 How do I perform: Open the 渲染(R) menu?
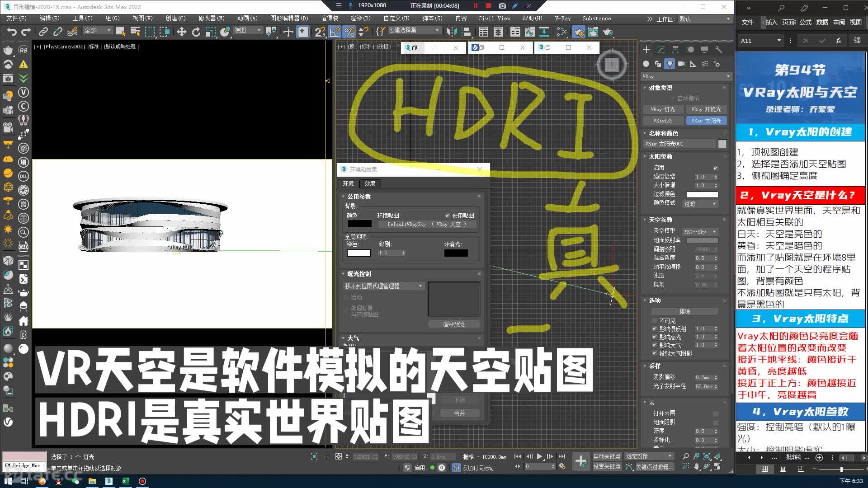point(360,19)
